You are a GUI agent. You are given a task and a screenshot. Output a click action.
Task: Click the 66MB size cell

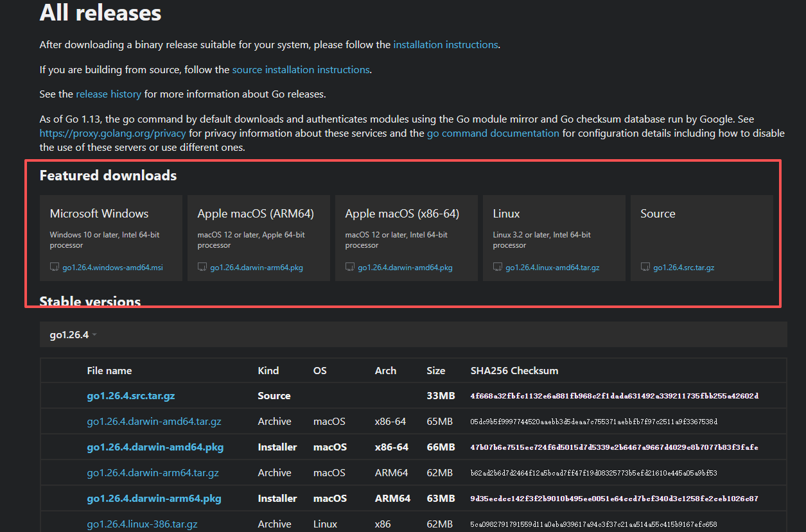[441, 447]
